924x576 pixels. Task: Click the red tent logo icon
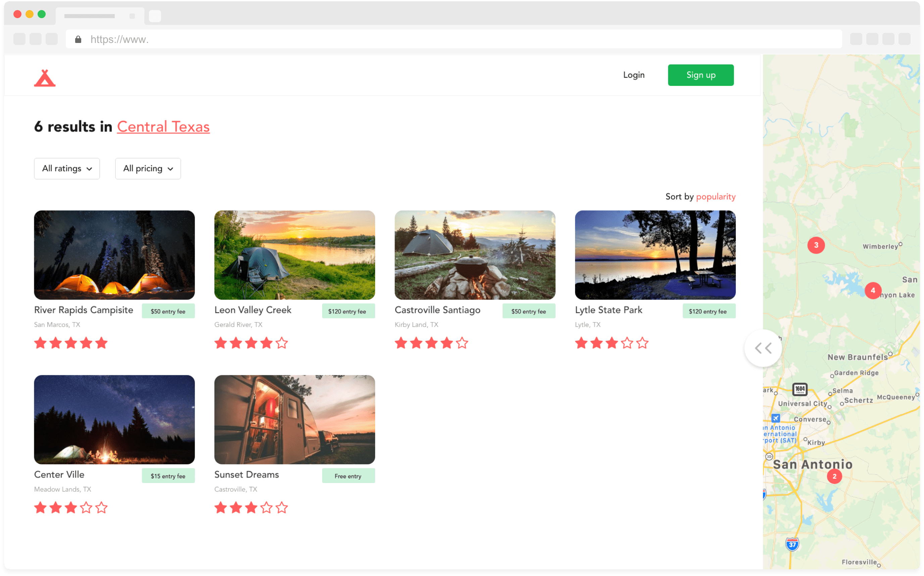(x=45, y=78)
